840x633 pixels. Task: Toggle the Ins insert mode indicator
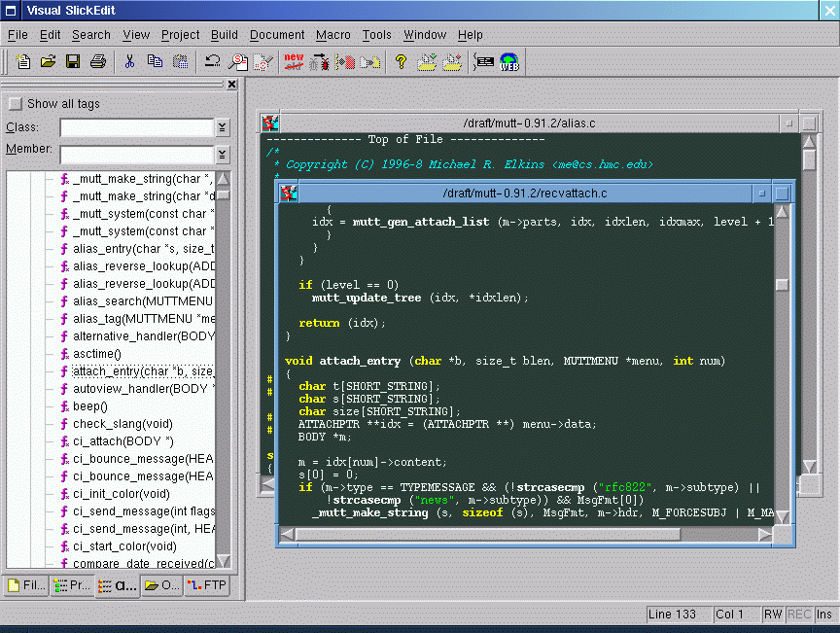point(823,615)
